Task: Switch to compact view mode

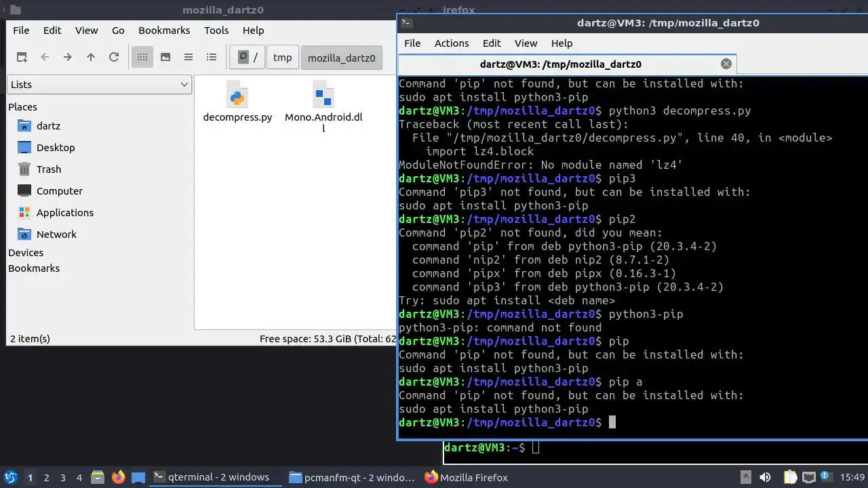Action: (x=189, y=58)
